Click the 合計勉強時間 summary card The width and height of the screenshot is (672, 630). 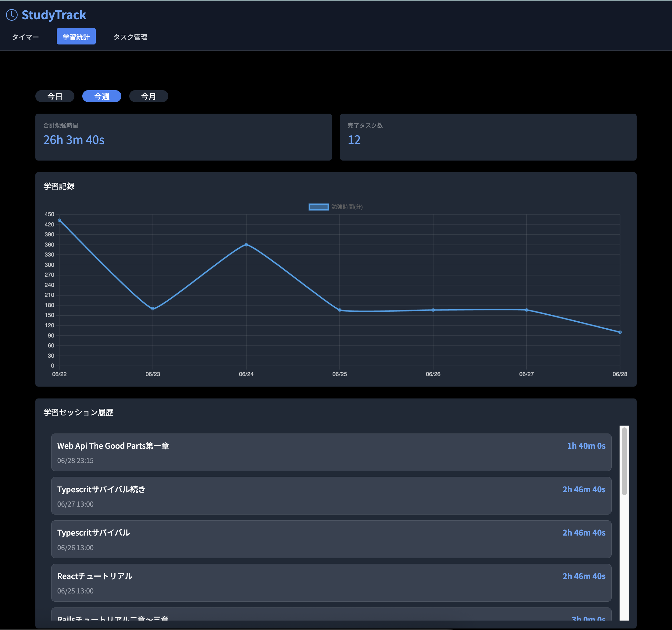coord(184,137)
